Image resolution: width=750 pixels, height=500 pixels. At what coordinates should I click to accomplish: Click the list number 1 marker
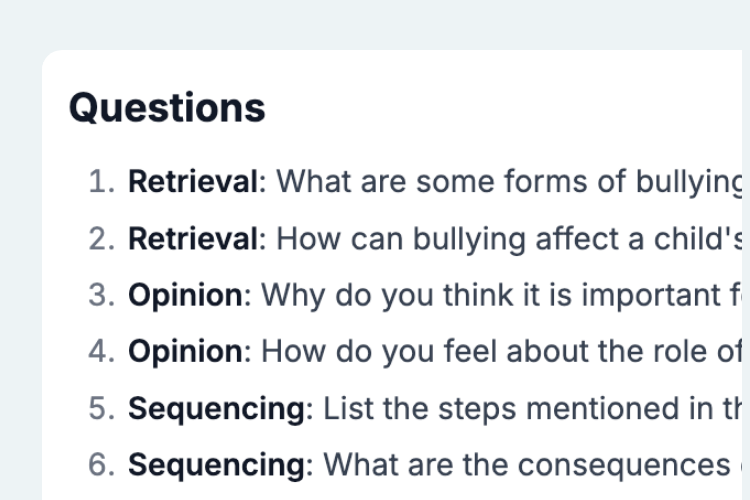[x=102, y=182]
